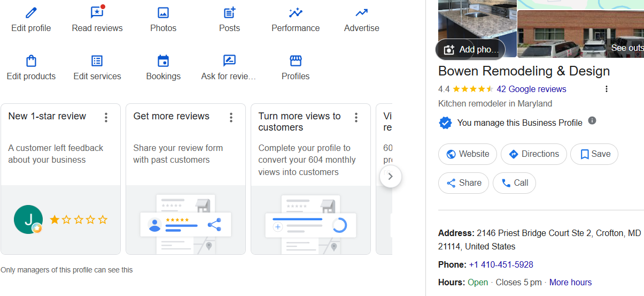The height and width of the screenshot is (296, 644).
Task: Click the Share button
Action: point(463,183)
